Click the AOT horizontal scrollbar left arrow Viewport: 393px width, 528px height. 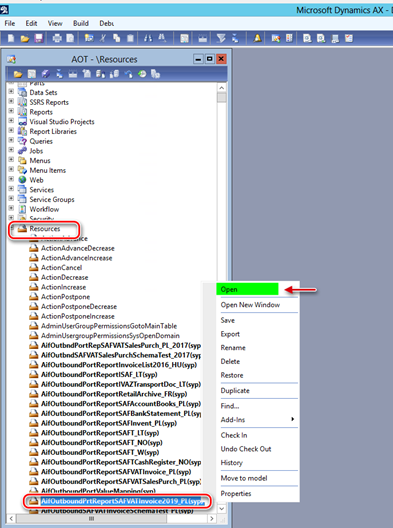pos(11,519)
